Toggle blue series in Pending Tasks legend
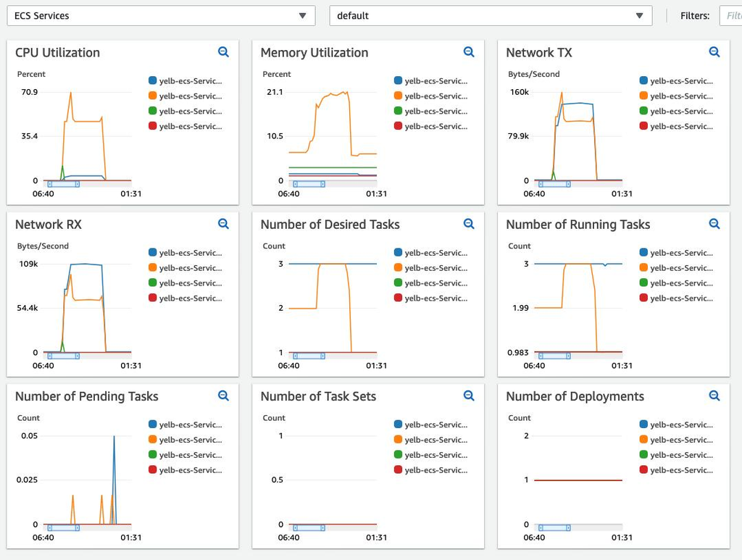 click(x=185, y=425)
